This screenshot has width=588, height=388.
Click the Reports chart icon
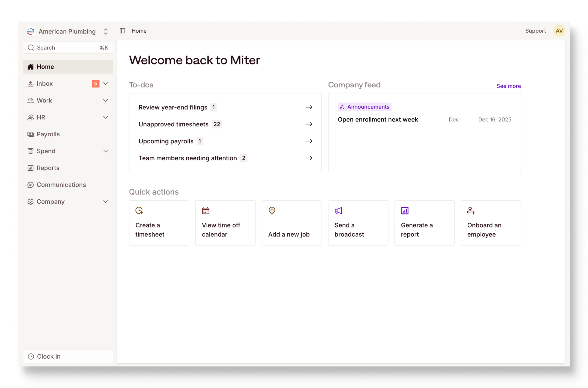(30, 168)
